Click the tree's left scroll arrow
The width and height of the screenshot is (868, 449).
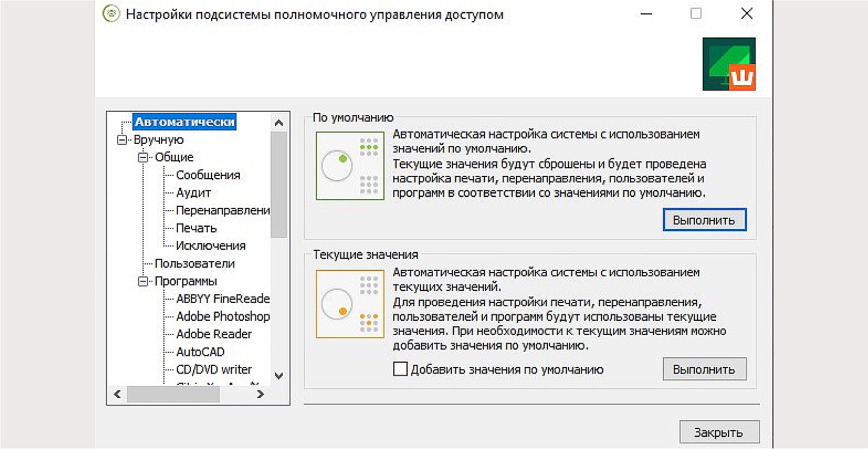117,394
